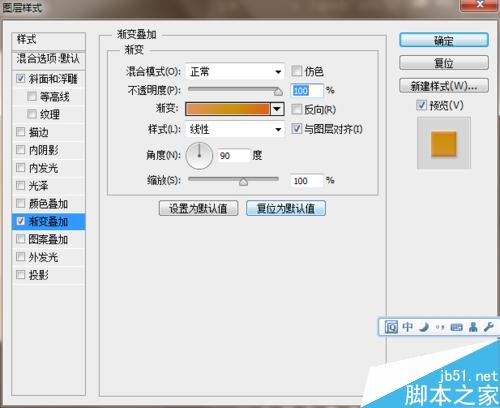Open the 样式 dropdown showing 线性
Viewport: 500px width, 408px height.
point(235,129)
